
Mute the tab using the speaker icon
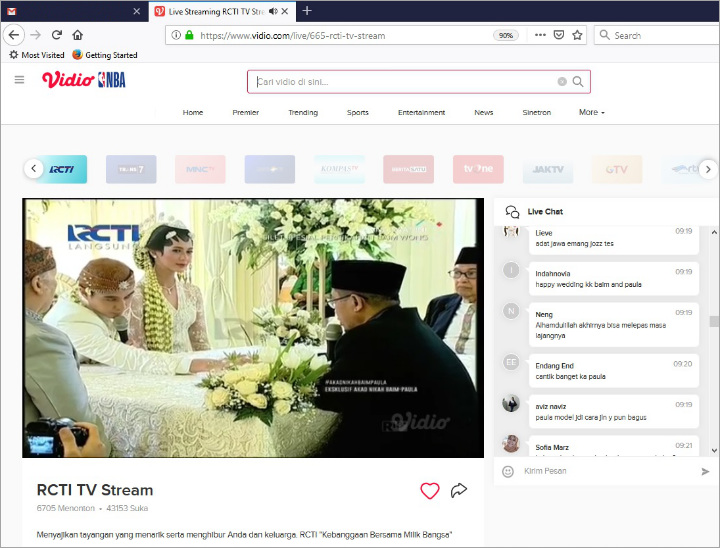click(273, 11)
